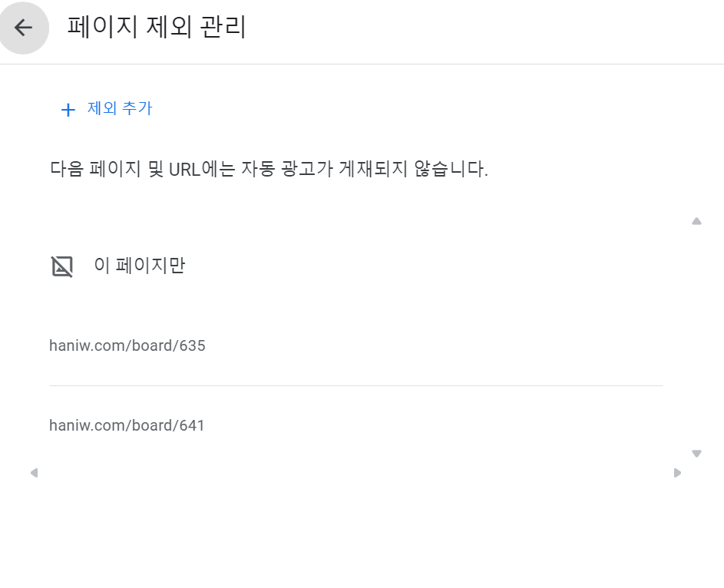Click the divider below board/635 entry
This screenshot has height=588, width=724.
[x=356, y=385]
